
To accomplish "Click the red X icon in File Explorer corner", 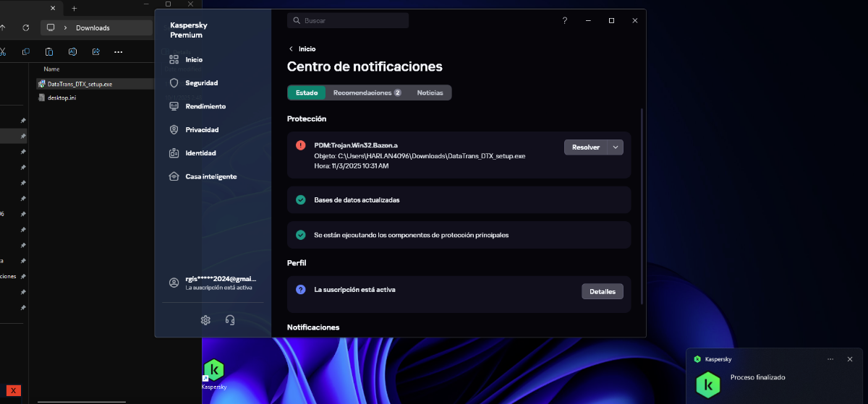I will click(12, 390).
